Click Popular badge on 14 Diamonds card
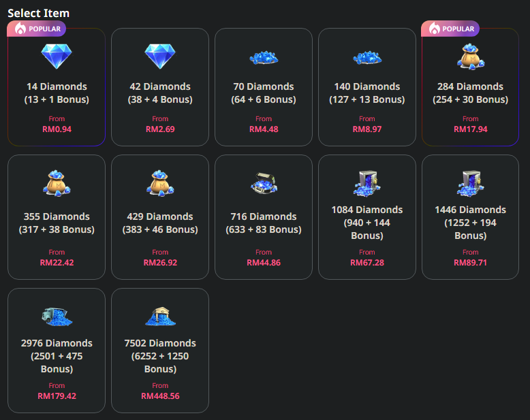Viewport: 530px width, 420px height. (37, 29)
